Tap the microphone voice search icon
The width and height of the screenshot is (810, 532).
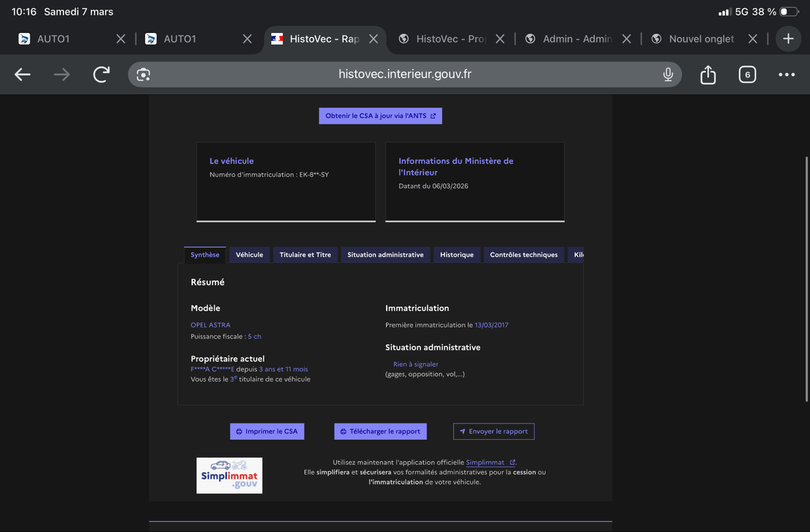[668, 75]
